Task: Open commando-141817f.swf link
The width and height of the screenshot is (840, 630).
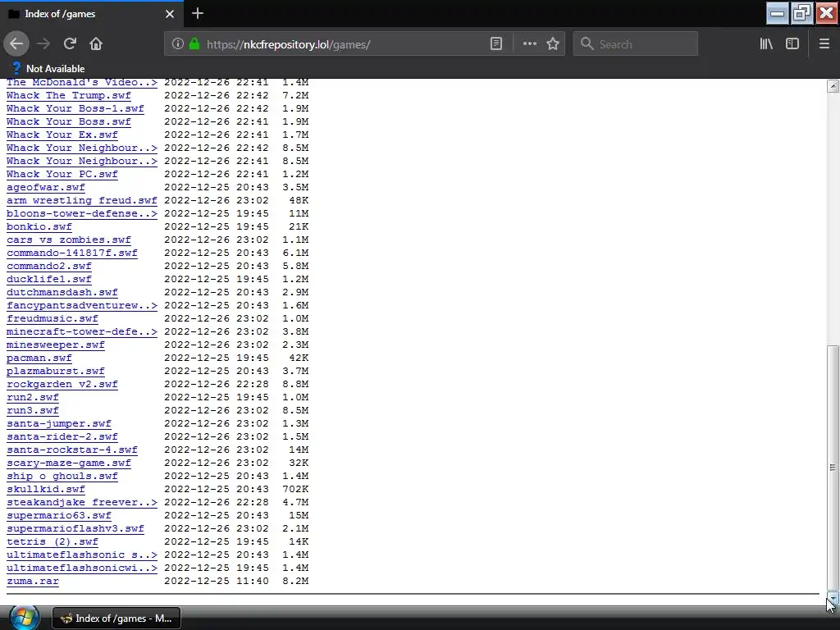Action: 72,253
